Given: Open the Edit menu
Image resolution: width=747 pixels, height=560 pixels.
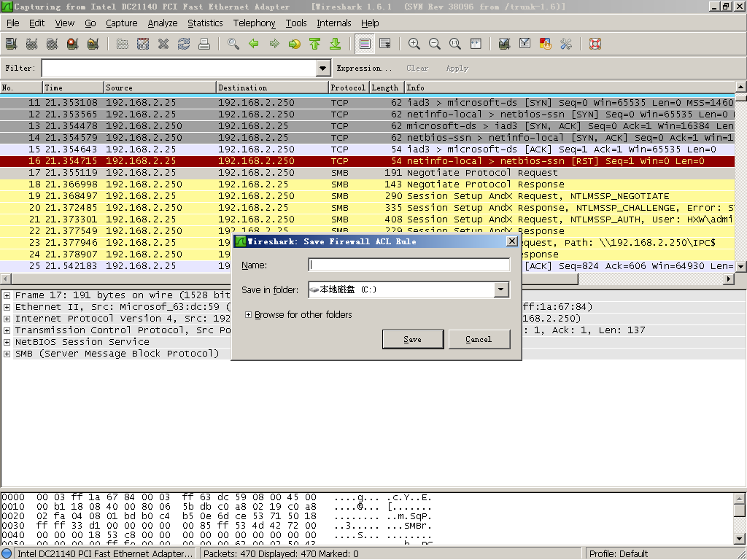Looking at the screenshot, I should pos(36,23).
